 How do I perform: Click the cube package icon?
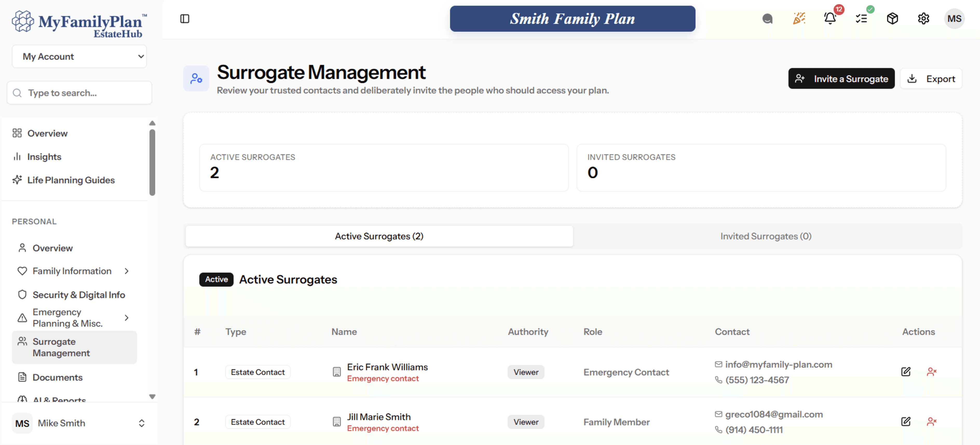coord(892,19)
